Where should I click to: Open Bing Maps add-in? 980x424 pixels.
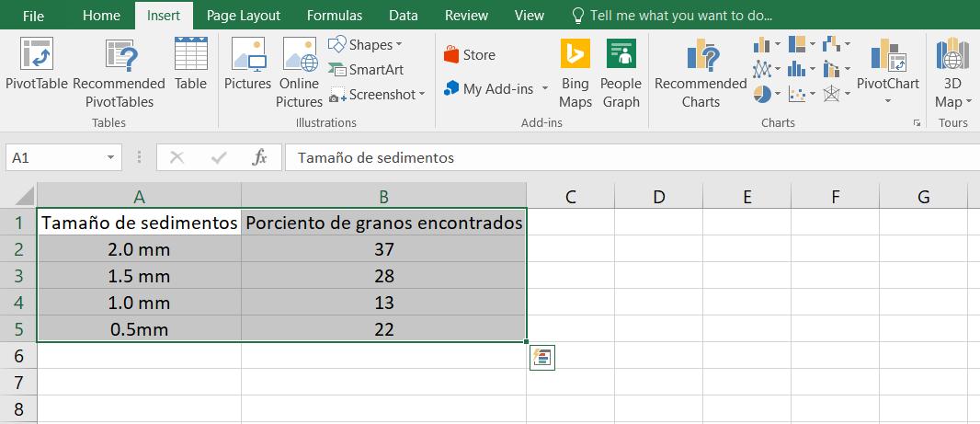click(x=575, y=55)
